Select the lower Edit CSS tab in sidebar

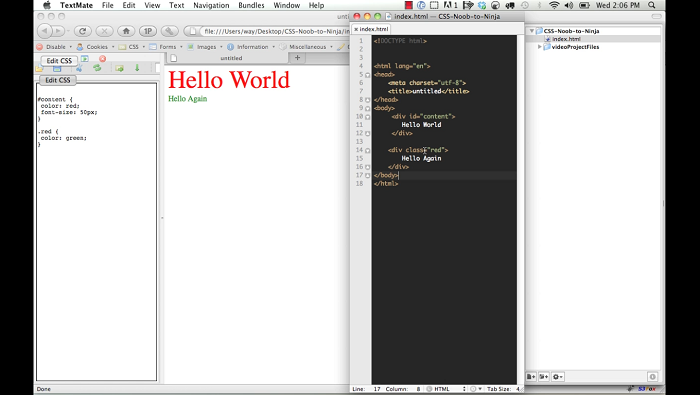point(58,80)
